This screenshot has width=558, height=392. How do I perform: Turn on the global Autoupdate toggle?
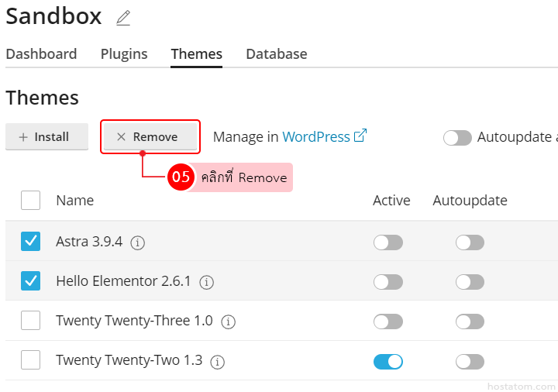coord(457,138)
